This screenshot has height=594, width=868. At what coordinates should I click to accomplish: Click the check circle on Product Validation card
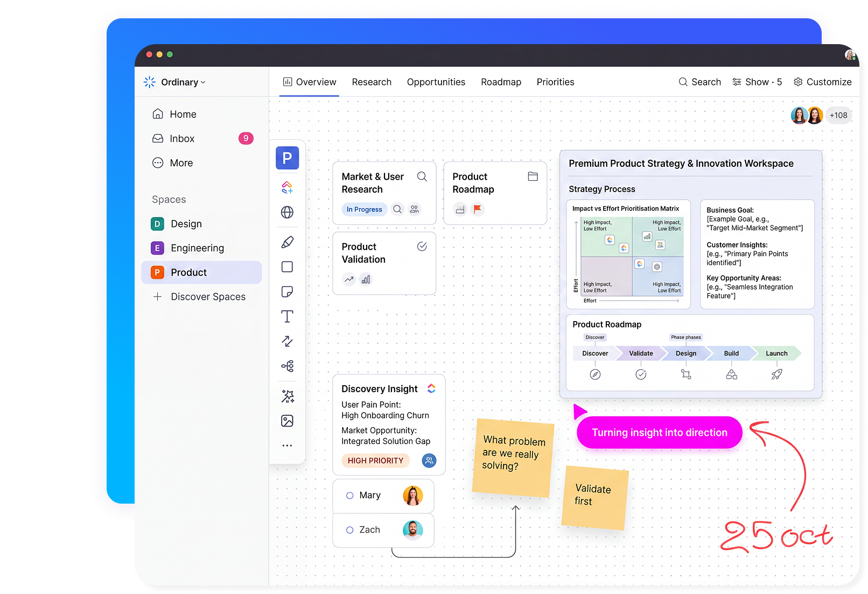422,246
